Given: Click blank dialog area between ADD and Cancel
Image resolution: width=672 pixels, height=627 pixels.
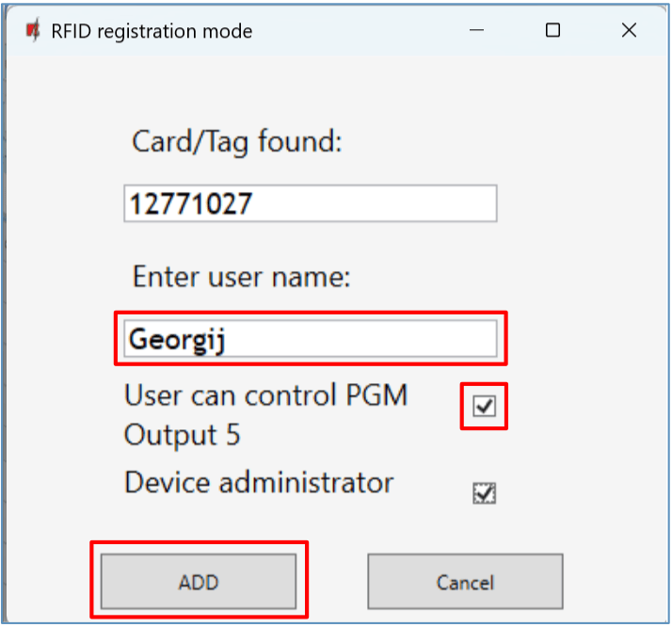Looking at the screenshot, I should coord(331,582).
